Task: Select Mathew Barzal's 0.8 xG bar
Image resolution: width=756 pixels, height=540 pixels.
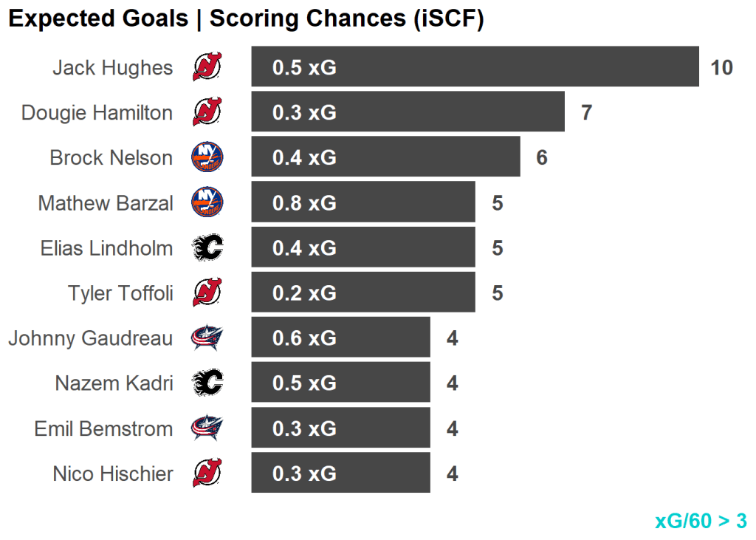Action: 362,202
